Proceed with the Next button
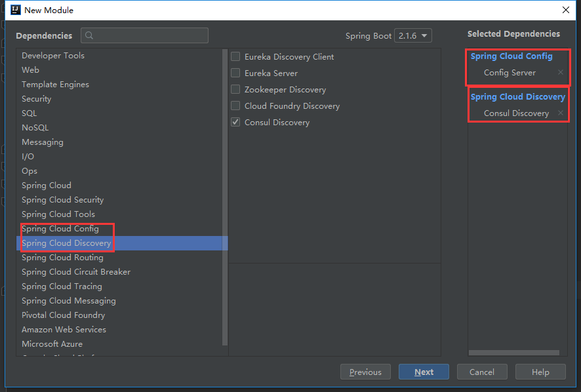 (424, 372)
